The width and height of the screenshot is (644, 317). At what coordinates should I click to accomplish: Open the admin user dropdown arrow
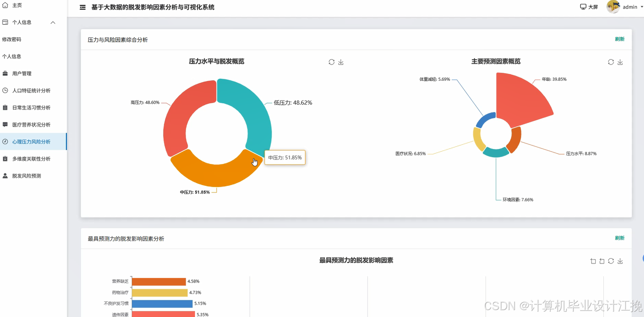(x=642, y=7)
